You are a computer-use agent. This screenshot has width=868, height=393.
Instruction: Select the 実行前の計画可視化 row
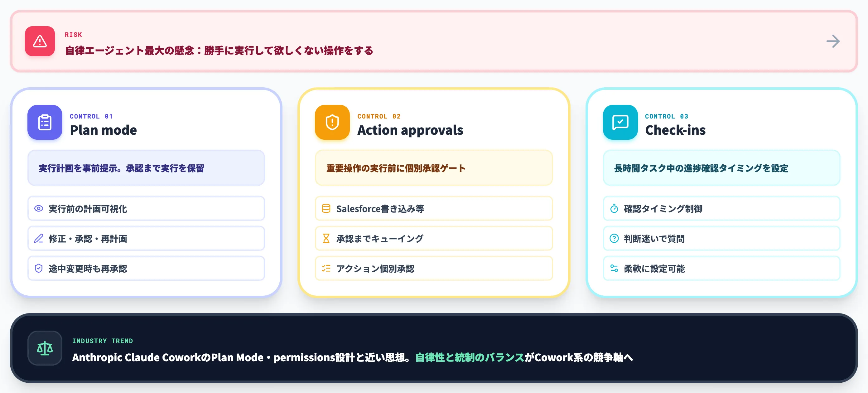pos(146,209)
